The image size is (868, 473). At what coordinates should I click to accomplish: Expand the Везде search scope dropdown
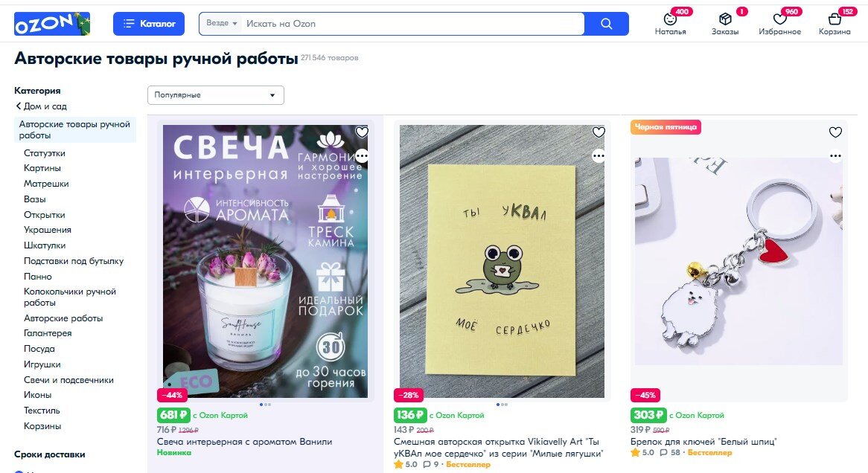tap(221, 23)
